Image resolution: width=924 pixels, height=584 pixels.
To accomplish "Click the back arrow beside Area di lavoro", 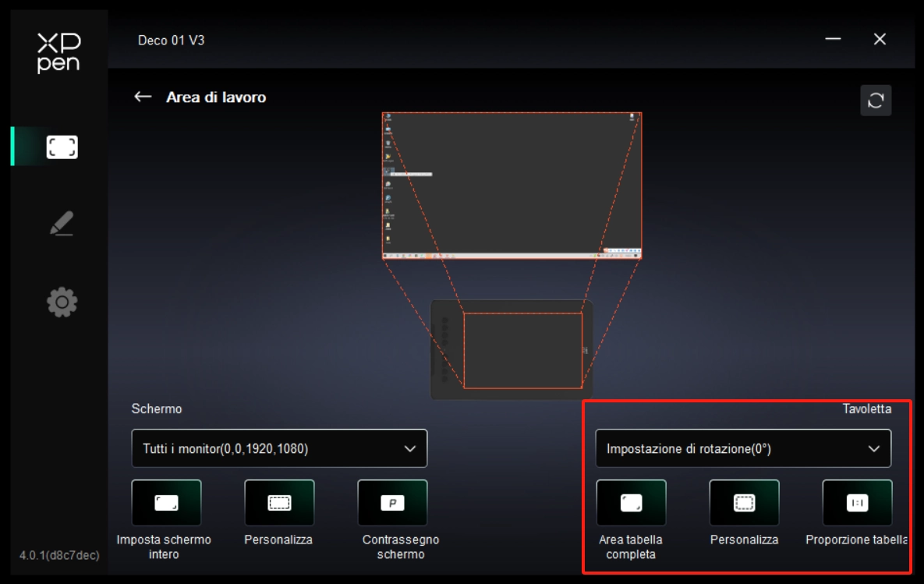I will (142, 97).
